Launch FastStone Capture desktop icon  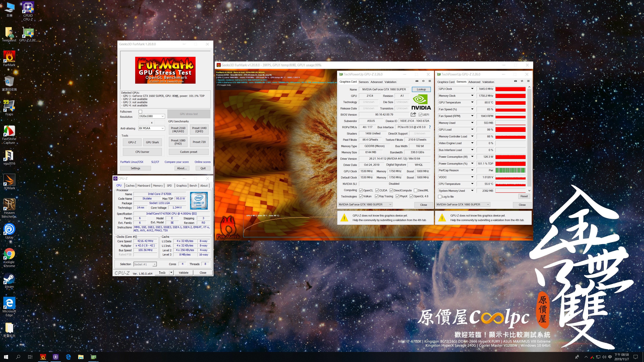coord(9,134)
